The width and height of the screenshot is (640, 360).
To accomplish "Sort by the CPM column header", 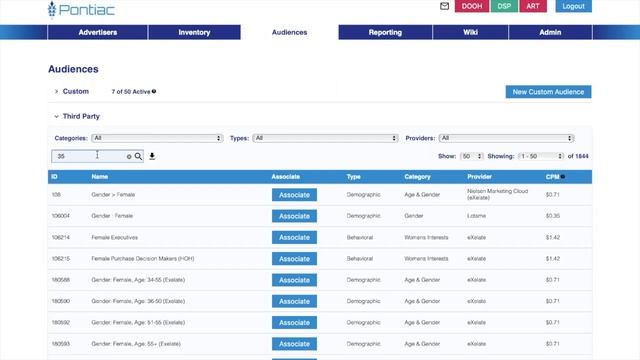I will [x=552, y=177].
